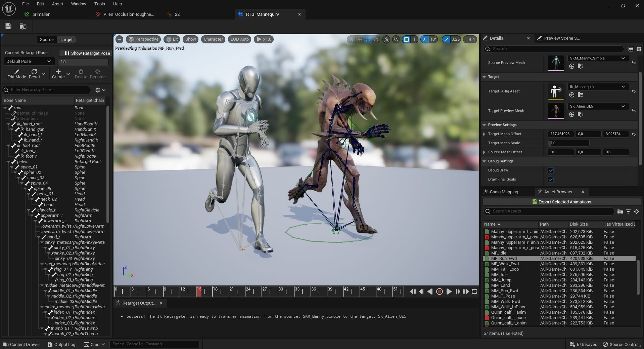Step one frame backward
Image resolution: width=644 pixels, height=349 pixels.
(421, 292)
